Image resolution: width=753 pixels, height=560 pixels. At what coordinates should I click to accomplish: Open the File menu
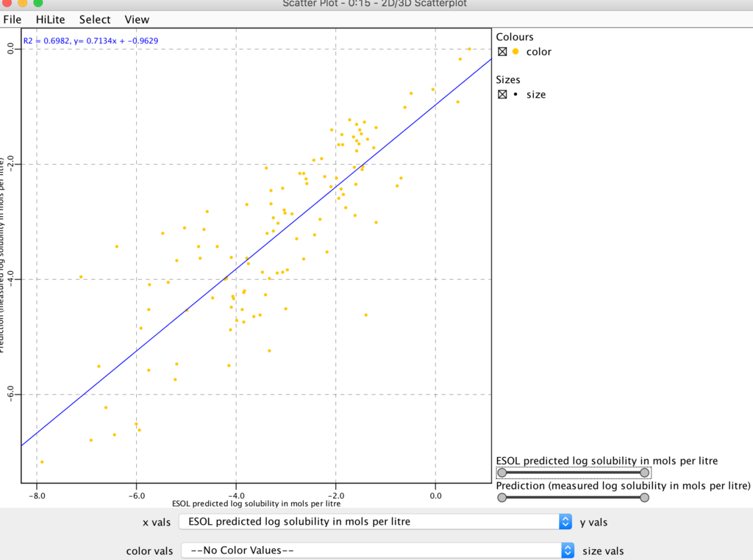tap(12, 20)
